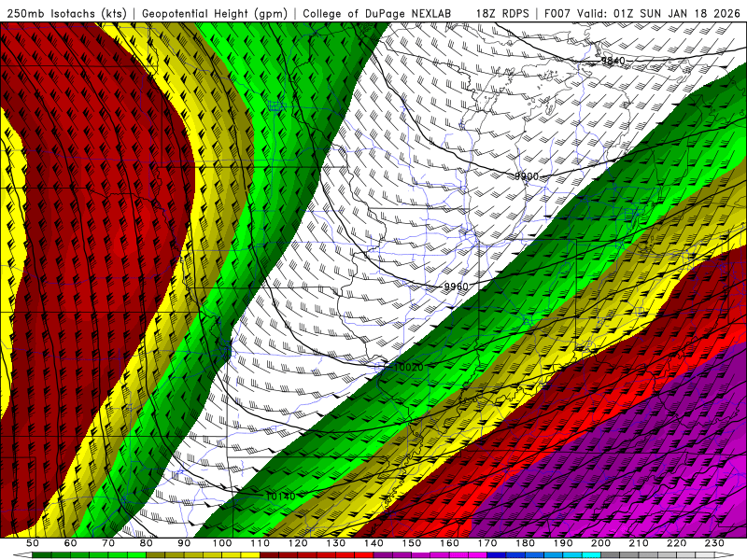Click the 80 value on the color scale
The image size is (747, 560).
[x=147, y=543]
